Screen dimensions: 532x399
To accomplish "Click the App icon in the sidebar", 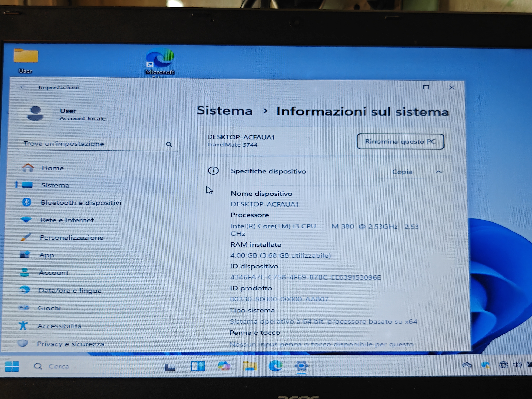I will 25,254.
